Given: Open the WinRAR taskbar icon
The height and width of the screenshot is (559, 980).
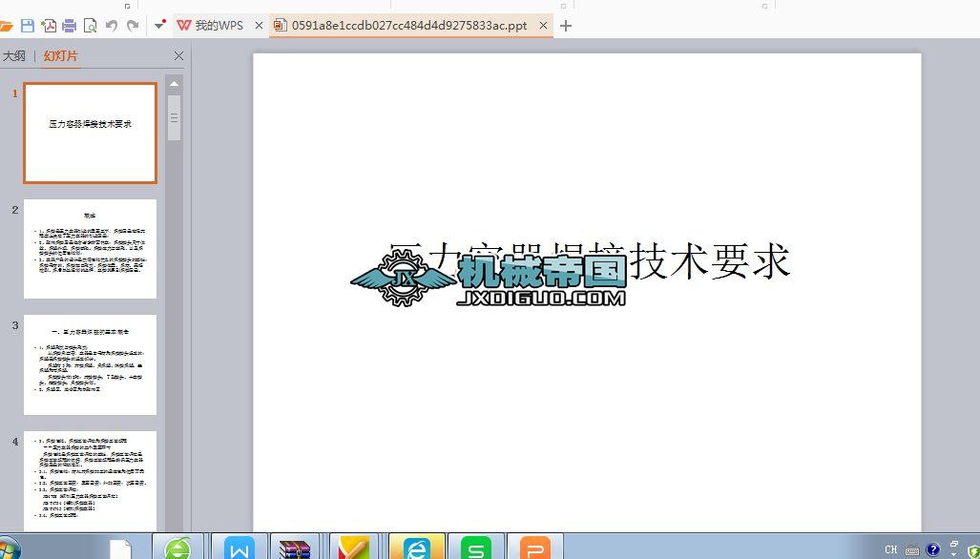Looking at the screenshot, I should tap(294, 548).
